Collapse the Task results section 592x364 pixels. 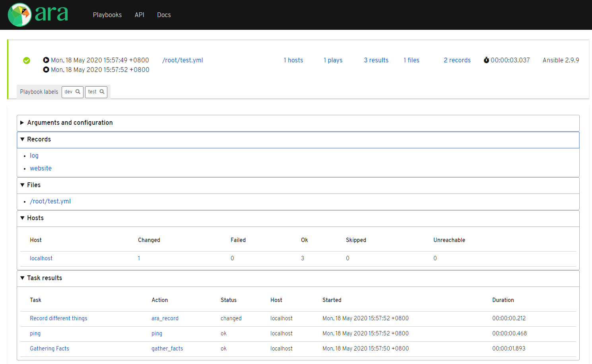(x=44, y=278)
